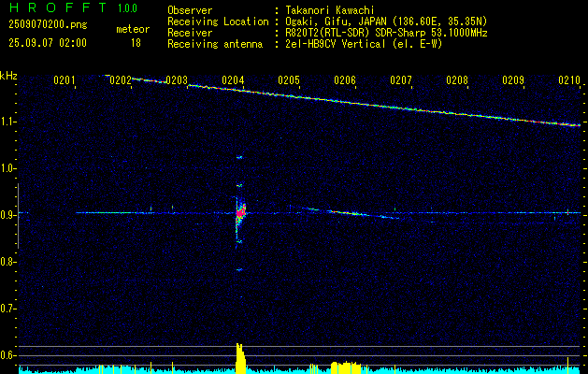588x374 pixels.
Task: Click the 0204 time marker
Action: point(232,79)
